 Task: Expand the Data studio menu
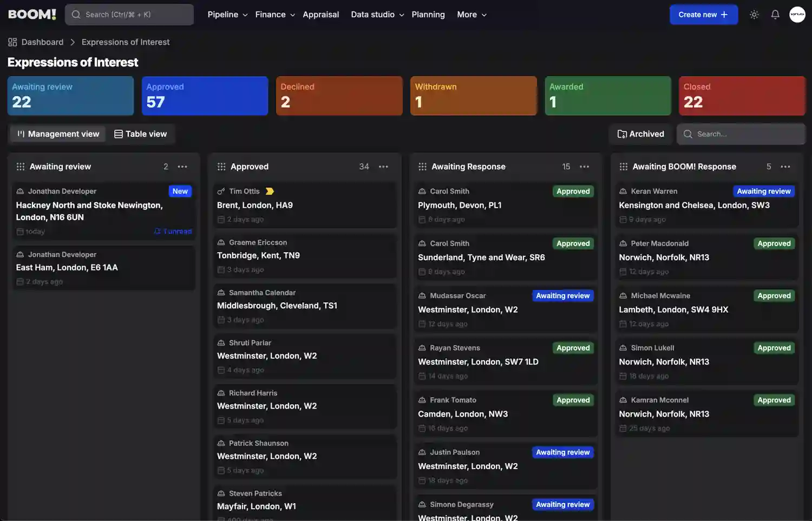click(x=377, y=15)
